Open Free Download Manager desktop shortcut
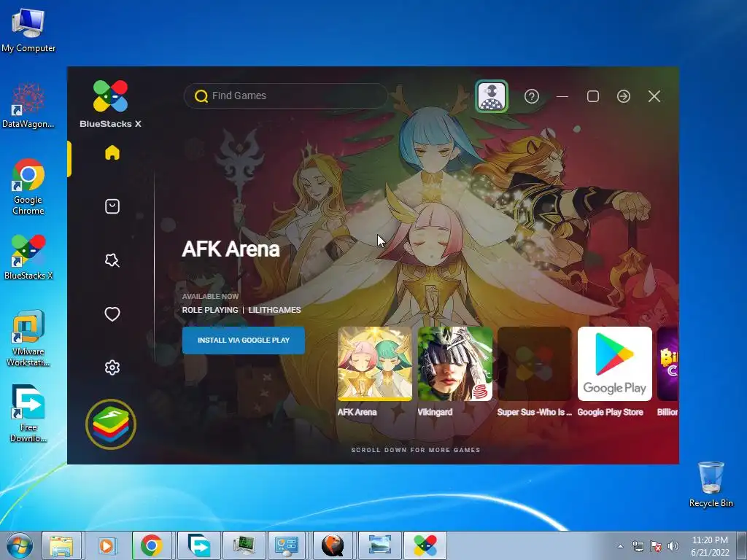 click(x=28, y=414)
